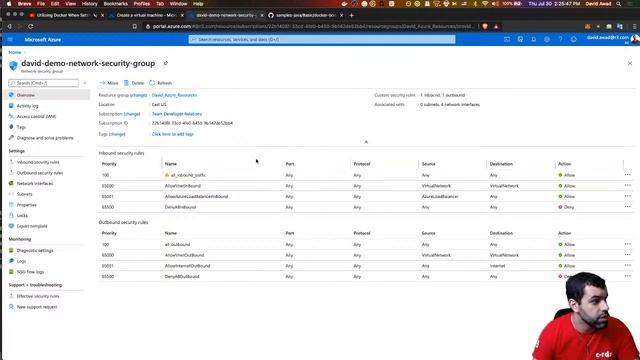Go back with browser back arrow
Image resolution: width=640 pixels, height=360 pixels.
tap(9, 27)
